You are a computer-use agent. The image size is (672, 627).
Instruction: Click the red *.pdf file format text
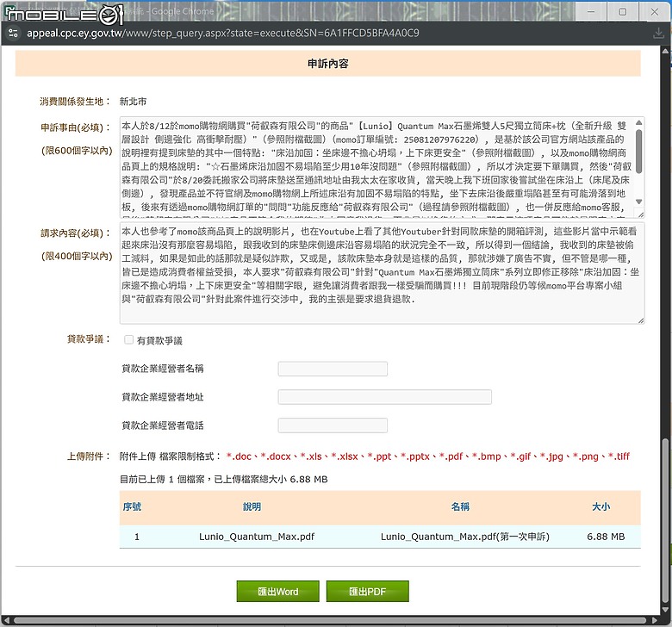(x=451, y=456)
